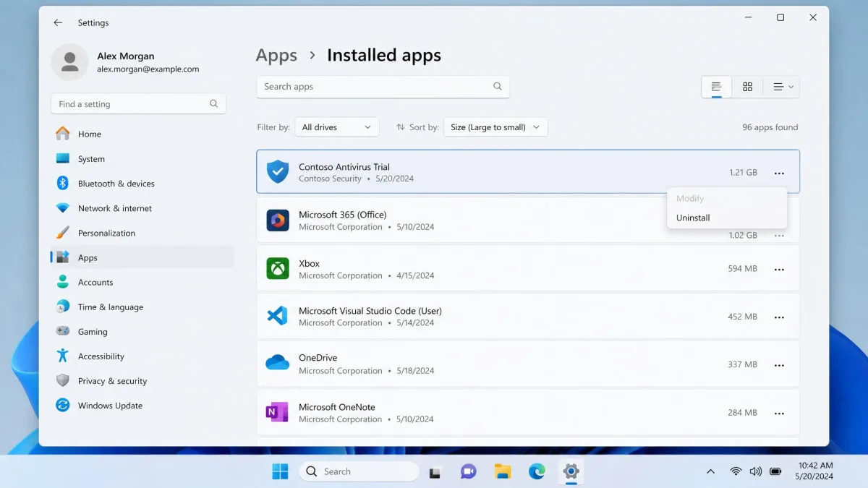Open more options for Visual Studio Code
This screenshot has width=868, height=488.
coord(779,317)
